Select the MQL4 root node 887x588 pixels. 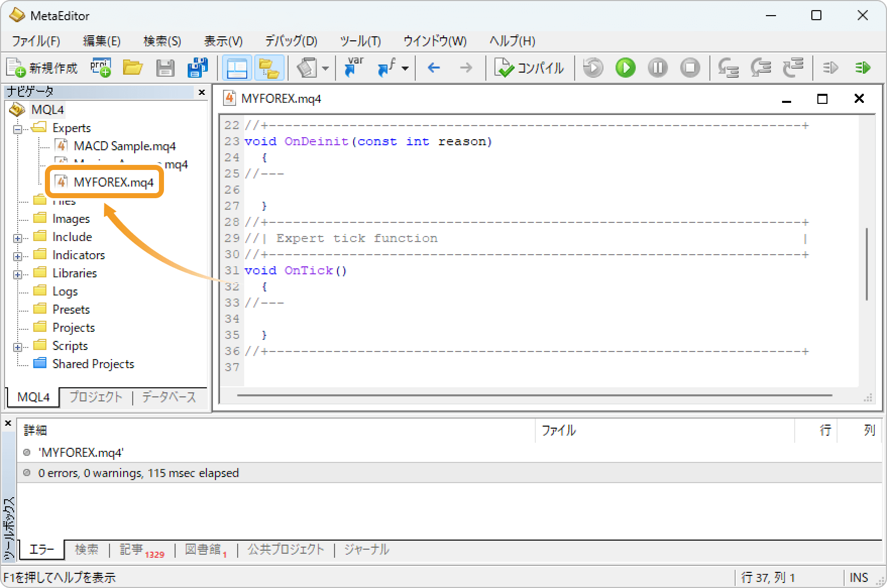click(47, 109)
